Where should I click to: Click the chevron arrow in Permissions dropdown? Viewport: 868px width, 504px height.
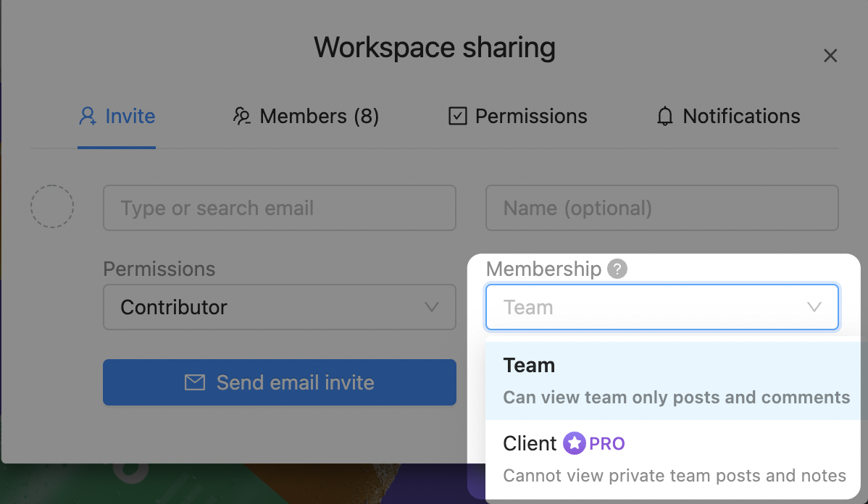pyautogui.click(x=432, y=307)
